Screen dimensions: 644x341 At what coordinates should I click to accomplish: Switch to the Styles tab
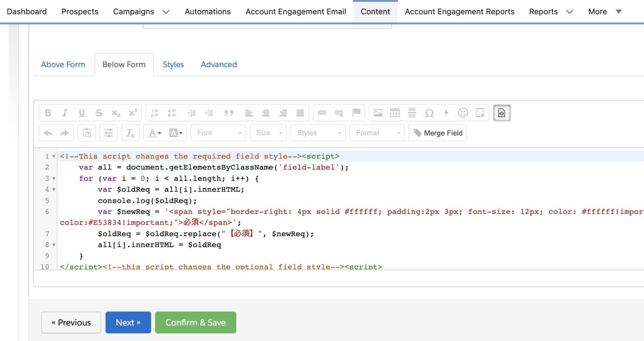173,64
